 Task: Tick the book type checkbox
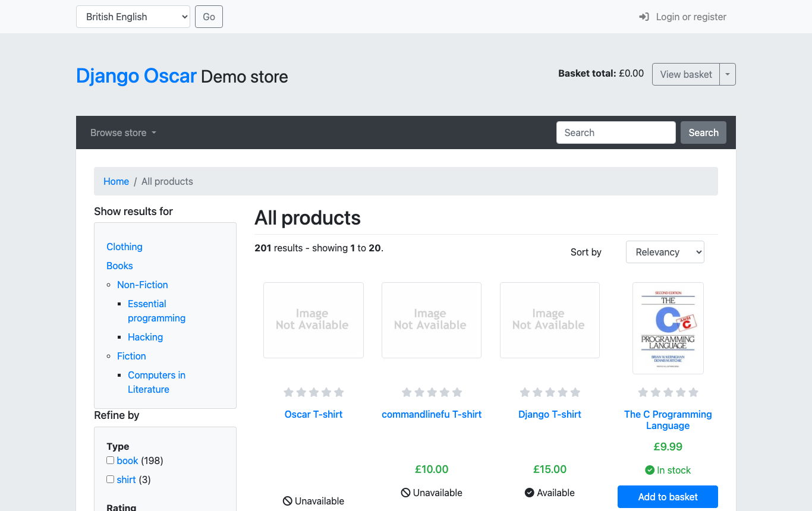pyautogui.click(x=110, y=460)
